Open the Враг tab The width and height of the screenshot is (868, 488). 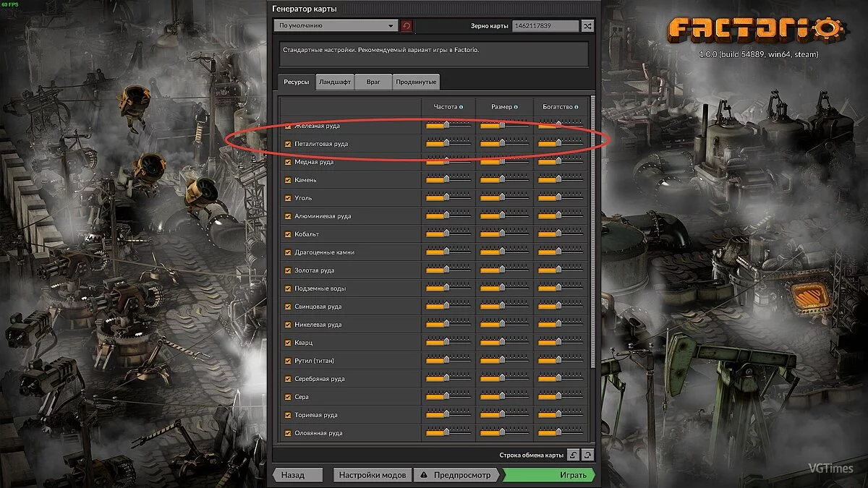click(x=373, y=82)
